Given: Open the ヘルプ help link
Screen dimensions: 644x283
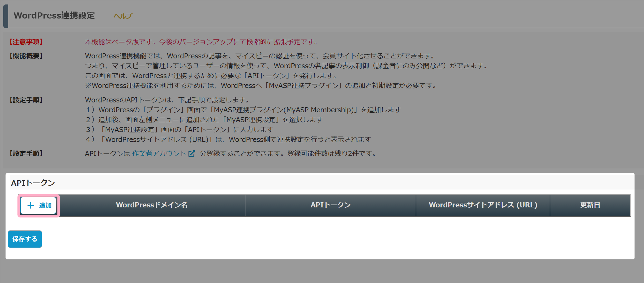Looking at the screenshot, I should coord(123,16).
